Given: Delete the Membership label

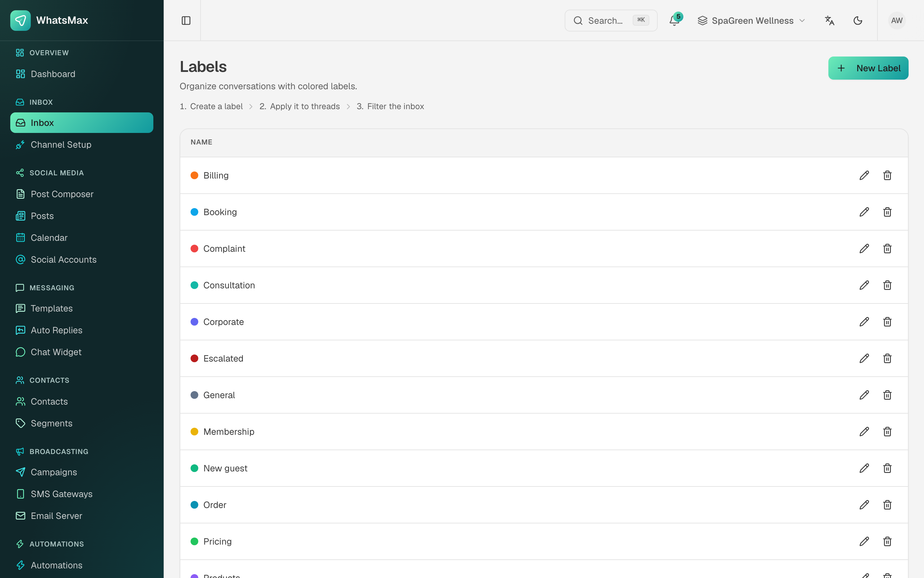Looking at the screenshot, I should tap(887, 432).
